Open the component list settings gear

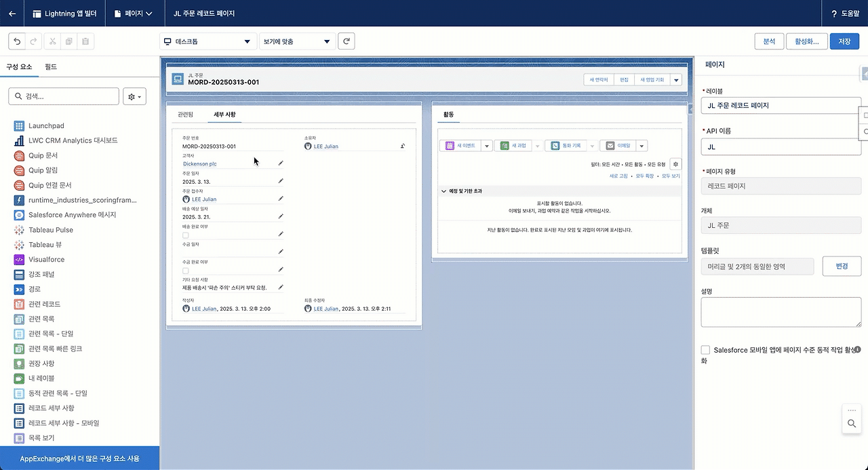(135, 97)
